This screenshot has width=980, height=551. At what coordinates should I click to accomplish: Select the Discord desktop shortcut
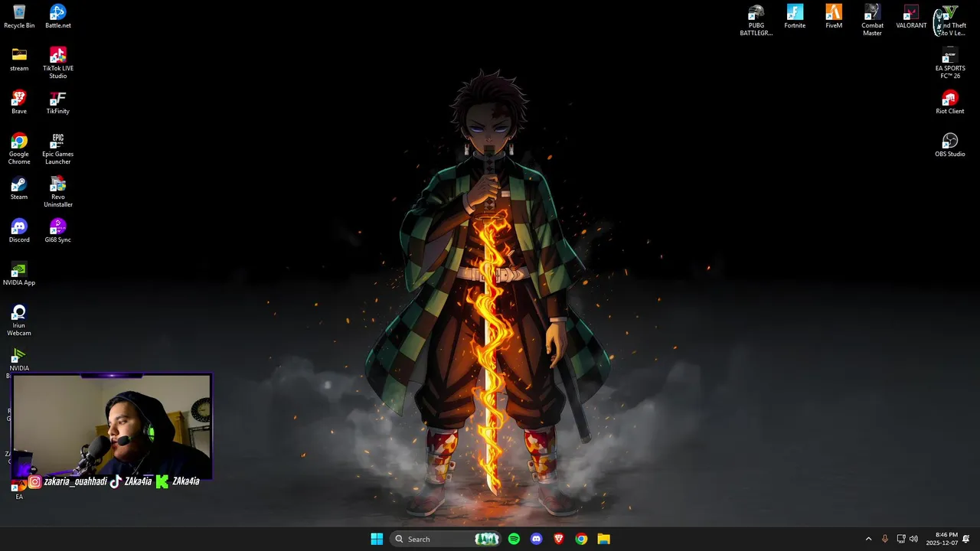pos(19,231)
